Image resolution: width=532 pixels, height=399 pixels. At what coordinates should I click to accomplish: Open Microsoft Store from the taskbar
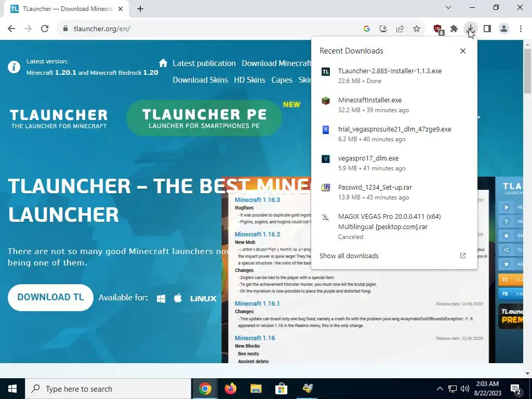[x=281, y=389]
